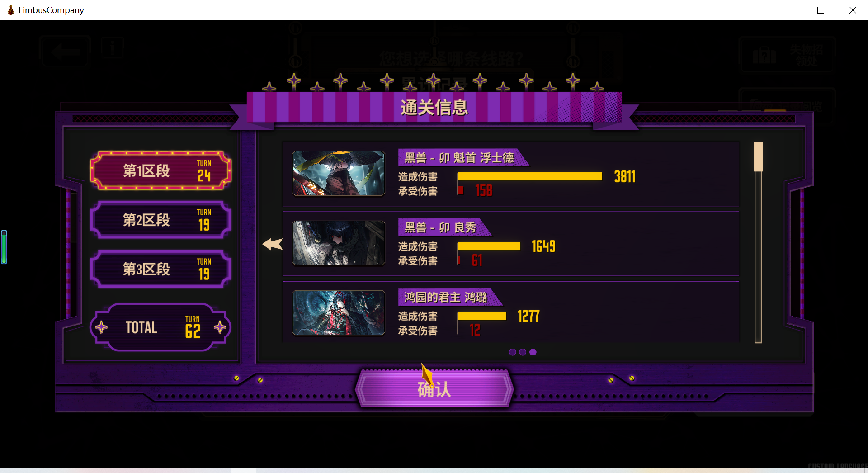
Task: Select the third page indicator dot
Action: (533, 352)
